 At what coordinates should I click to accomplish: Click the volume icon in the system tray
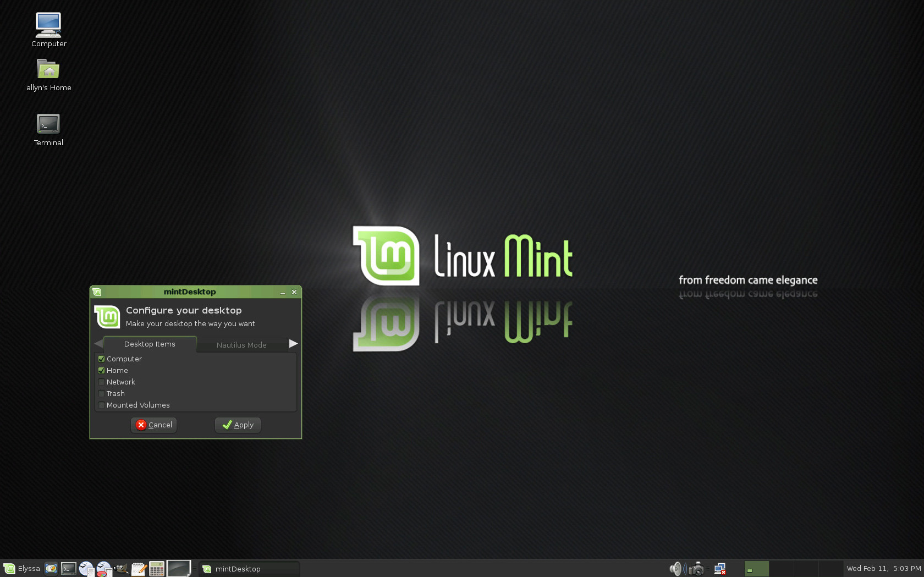[676, 569]
